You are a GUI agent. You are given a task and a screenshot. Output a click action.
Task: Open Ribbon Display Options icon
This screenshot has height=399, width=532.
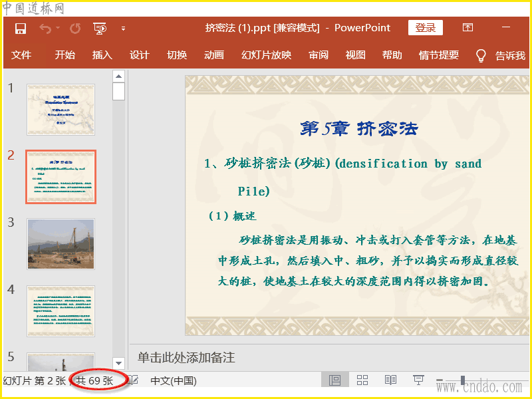[x=467, y=27]
